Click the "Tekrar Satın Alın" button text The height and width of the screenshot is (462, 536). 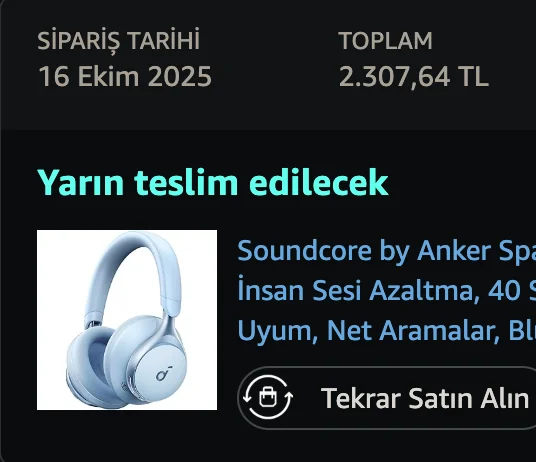pos(425,398)
